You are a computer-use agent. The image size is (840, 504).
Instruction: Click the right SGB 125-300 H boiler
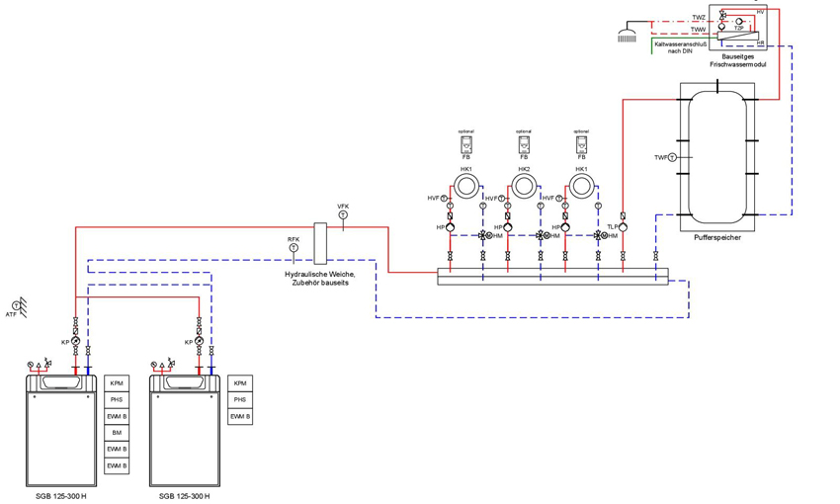[x=185, y=431]
